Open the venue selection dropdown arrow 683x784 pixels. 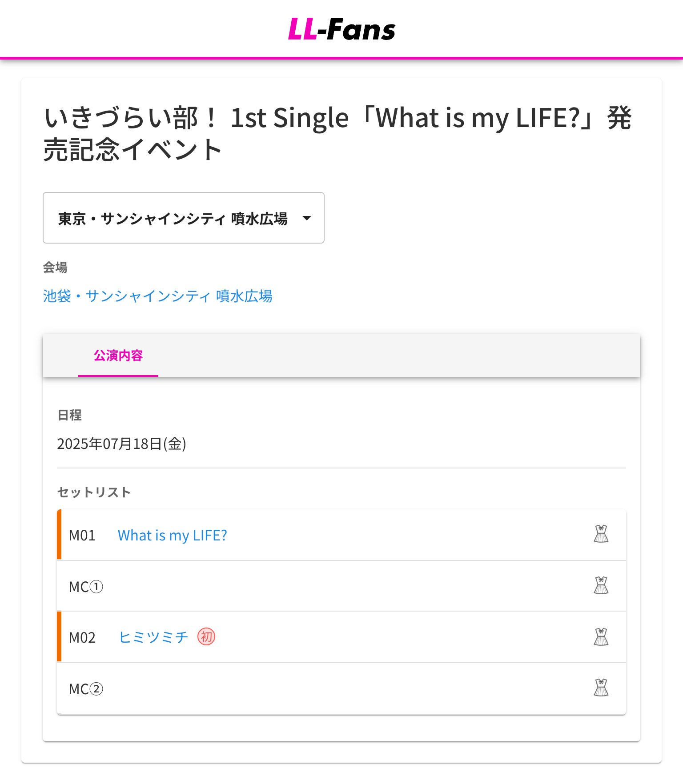pos(306,218)
